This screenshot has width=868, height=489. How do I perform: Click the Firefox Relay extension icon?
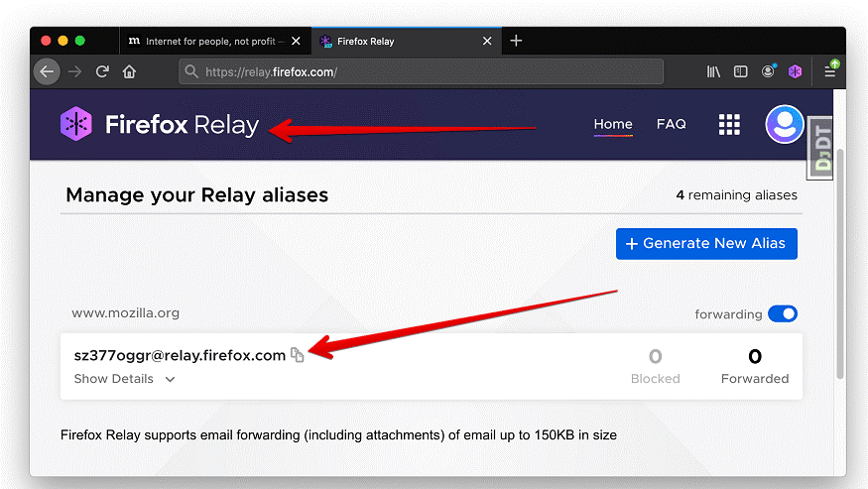(x=795, y=71)
